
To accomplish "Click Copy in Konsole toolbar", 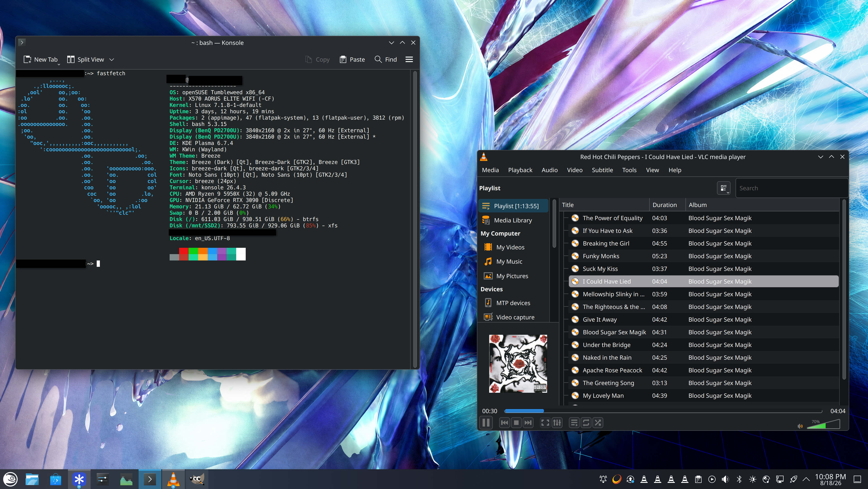I will pos(317,60).
